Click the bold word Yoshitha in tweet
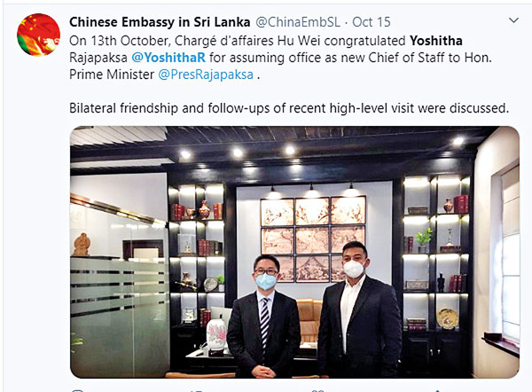The height and width of the screenshot is (392, 532). tap(436, 41)
